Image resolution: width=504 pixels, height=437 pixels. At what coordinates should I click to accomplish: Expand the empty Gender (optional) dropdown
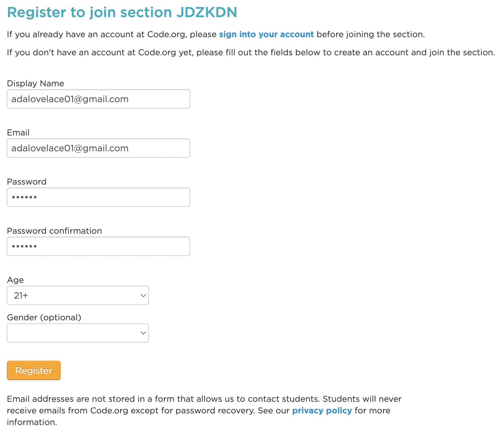click(x=78, y=333)
